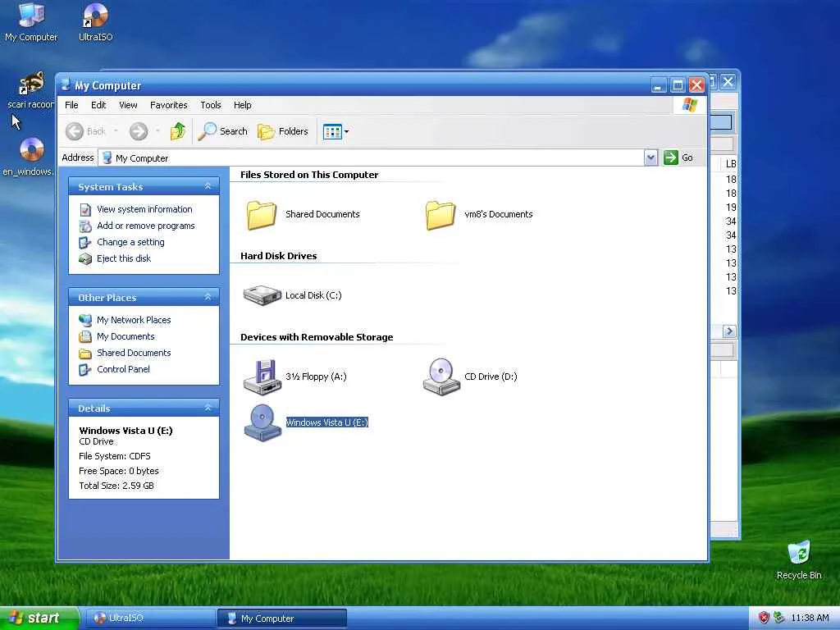
Task: Click Eject this disk link
Action: (124, 258)
